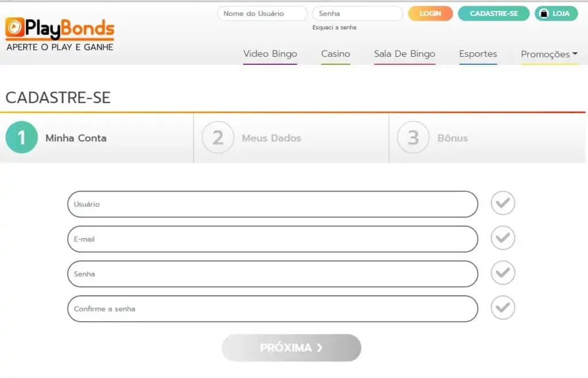This screenshot has width=588, height=378.
Task: Click into the Usuário registration field
Action: pos(273,204)
